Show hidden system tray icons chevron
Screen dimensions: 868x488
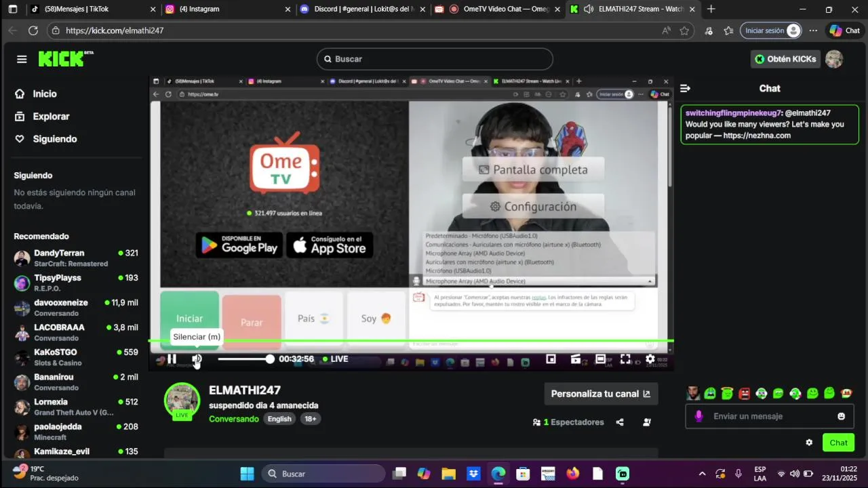(702, 474)
